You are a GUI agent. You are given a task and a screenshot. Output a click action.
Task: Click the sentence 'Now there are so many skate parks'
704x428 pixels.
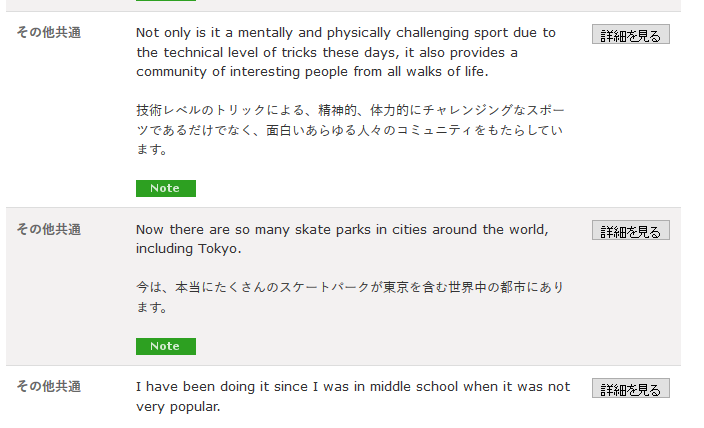pyautogui.click(x=342, y=239)
